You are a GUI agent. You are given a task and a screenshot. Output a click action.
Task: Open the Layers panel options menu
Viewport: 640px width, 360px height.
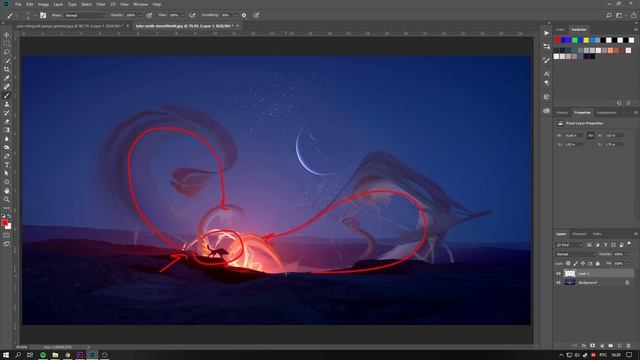click(x=636, y=234)
